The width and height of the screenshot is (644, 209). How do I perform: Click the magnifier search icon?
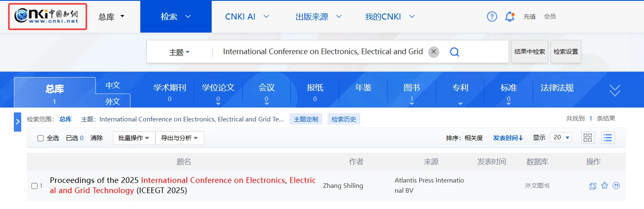(454, 52)
